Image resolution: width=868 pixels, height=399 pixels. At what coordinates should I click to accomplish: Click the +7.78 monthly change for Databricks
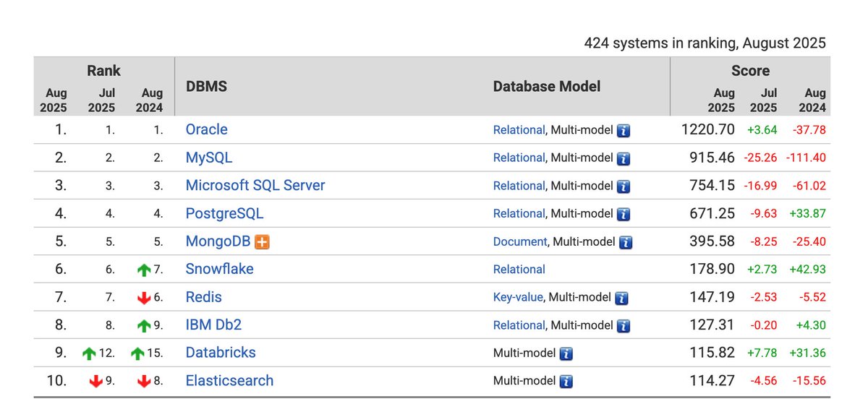pos(762,353)
